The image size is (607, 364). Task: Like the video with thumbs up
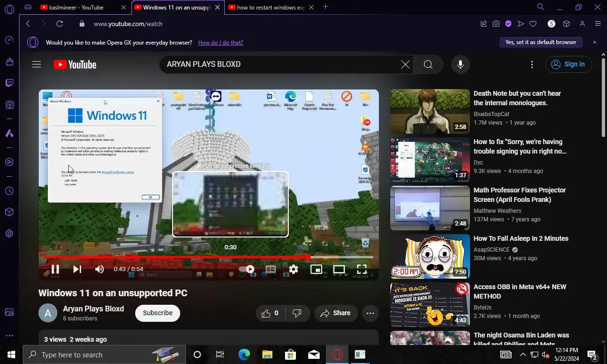270,313
